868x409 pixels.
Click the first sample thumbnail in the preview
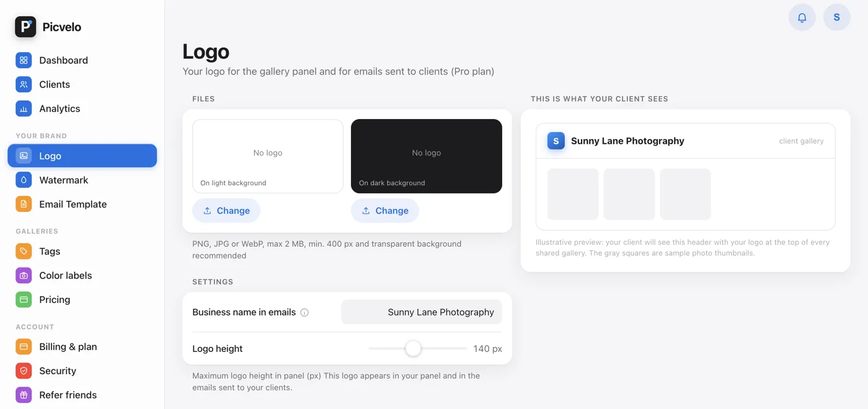click(573, 194)
